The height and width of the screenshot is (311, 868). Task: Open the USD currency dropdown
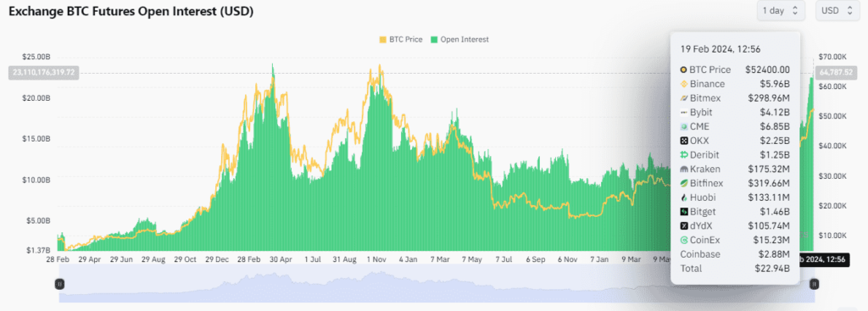pyautogui.click(x=837, y=10)
